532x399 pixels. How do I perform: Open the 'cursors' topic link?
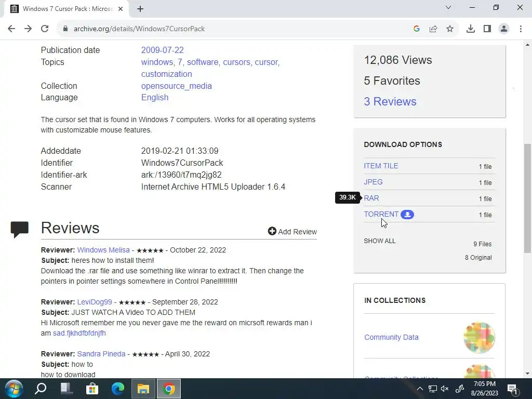236,62
